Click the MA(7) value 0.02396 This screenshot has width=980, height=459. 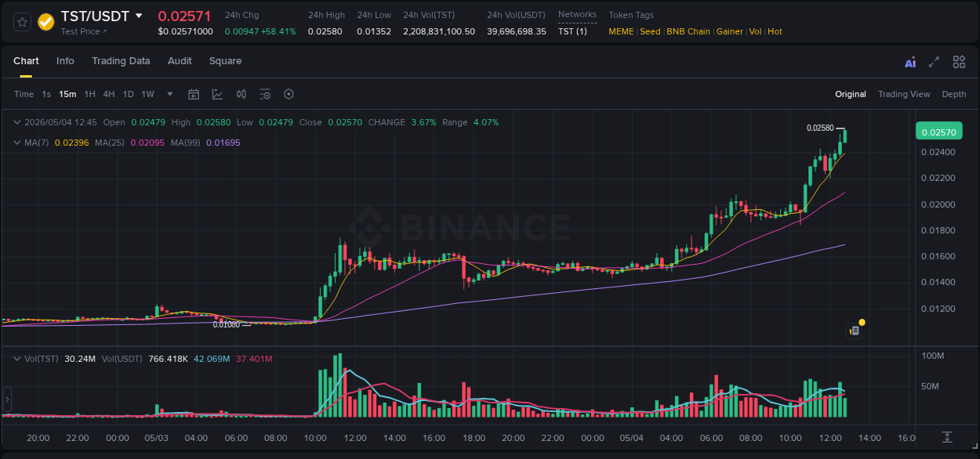[x=71, y=143]
